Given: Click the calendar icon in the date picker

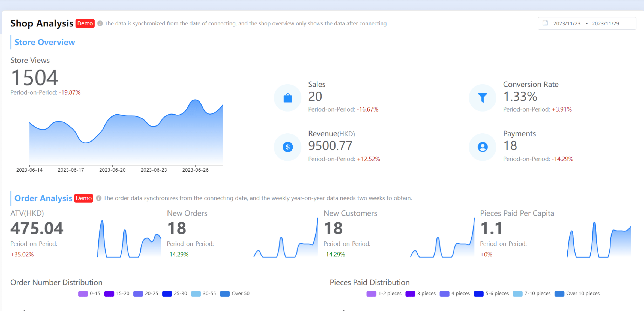Looking at the screenshot, I should pyautogui.click(x=545, y=23).
